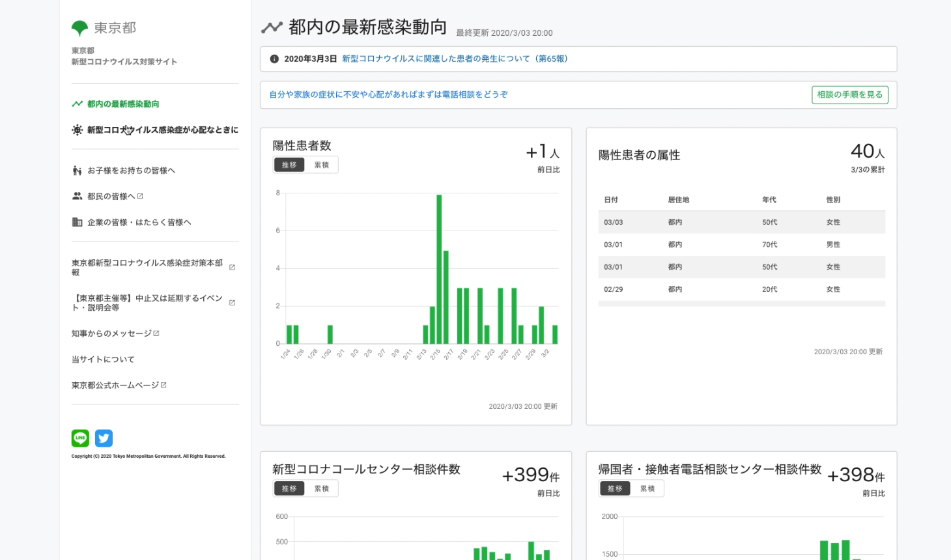Select 推移 toggle in 帰国者・接触者電話相談センター card
951x560 pixels.
[615, 488]
